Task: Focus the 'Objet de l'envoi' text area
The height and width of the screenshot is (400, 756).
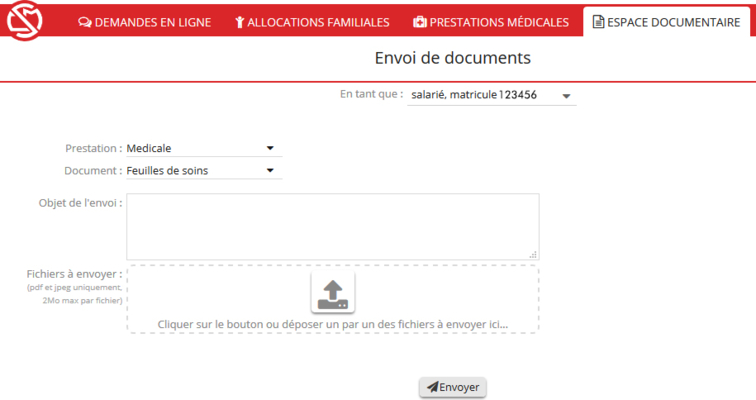Action: coord(332,226)
